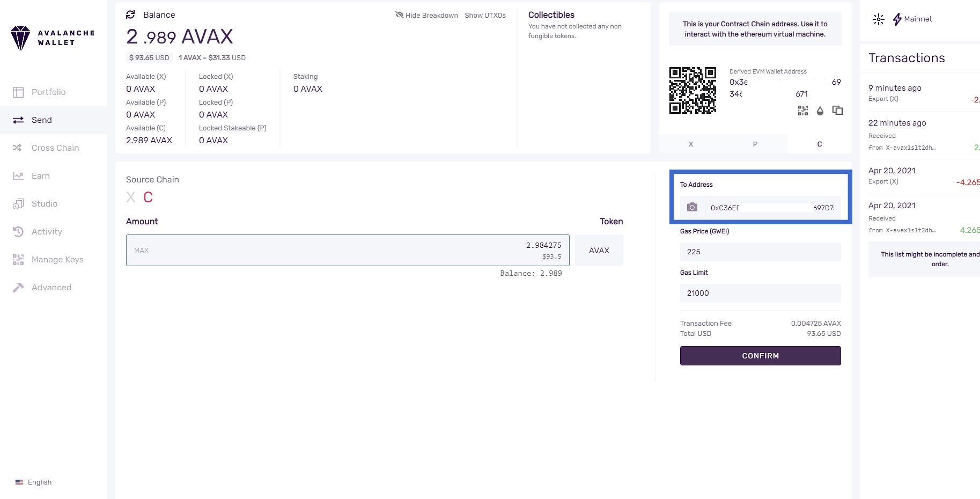Click the camera icon to scan address

692,208
